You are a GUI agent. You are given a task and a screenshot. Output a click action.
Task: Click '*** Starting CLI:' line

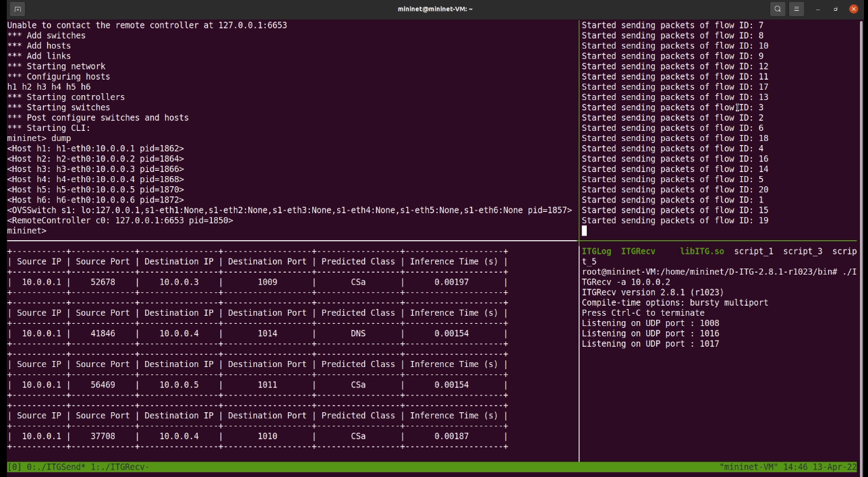(49, 128)
